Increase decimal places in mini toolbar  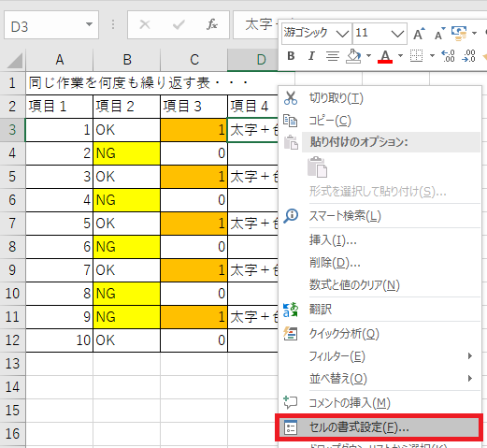click(x=449, y=56)
